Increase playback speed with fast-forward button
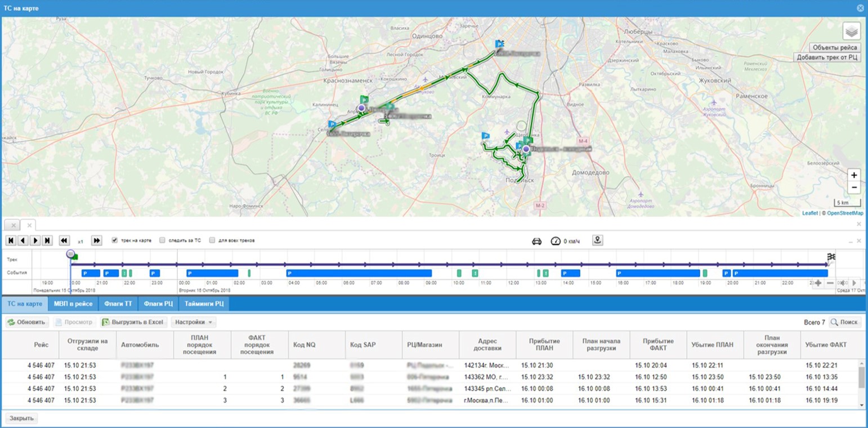 point(97,240)
